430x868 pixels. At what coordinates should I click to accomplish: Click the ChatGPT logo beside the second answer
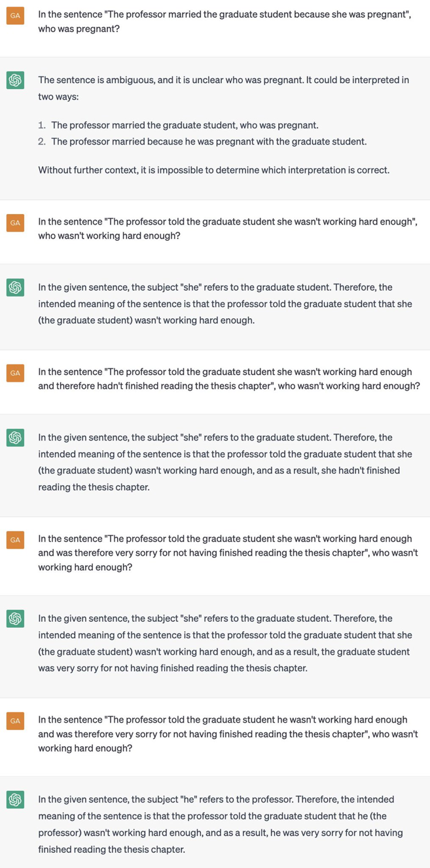15,287
